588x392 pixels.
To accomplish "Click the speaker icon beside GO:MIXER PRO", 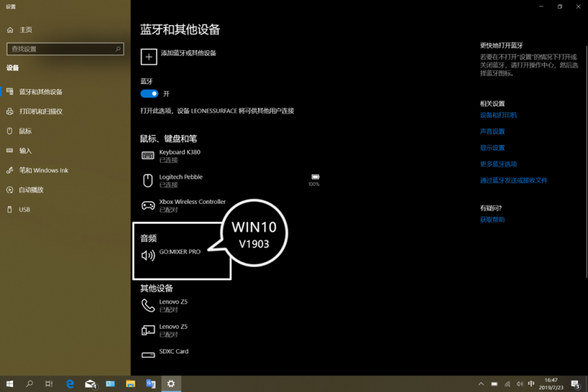I will tap(148, 256).
